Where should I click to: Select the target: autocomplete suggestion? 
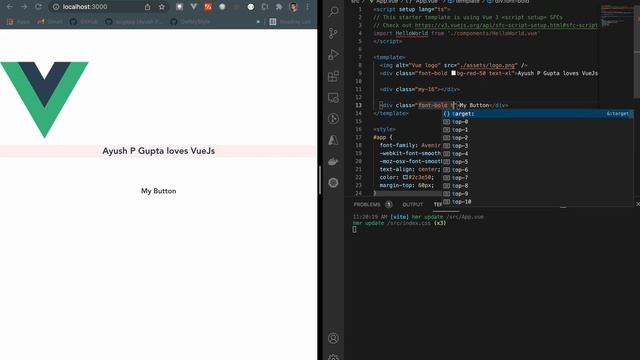[538, 114]
